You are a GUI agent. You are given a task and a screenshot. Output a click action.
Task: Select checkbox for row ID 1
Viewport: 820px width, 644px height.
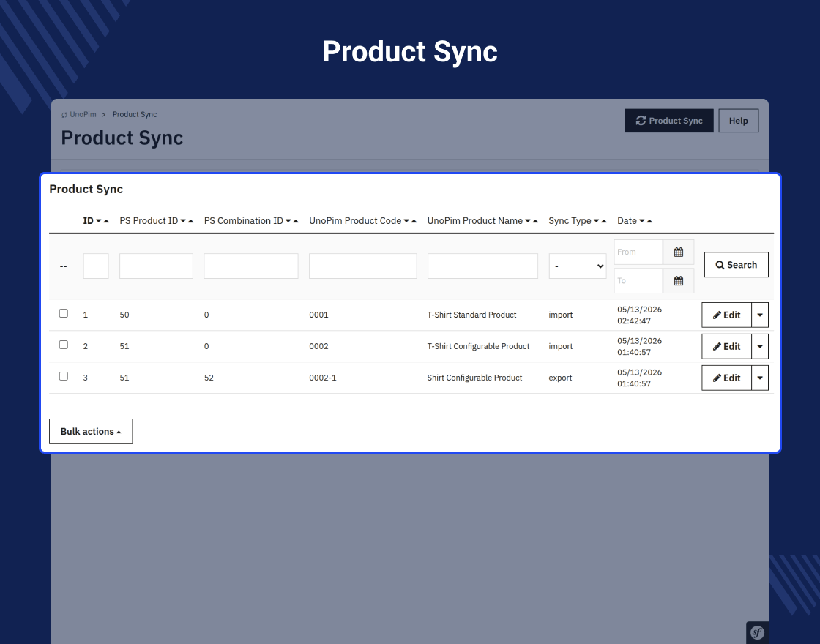(64, 313)
